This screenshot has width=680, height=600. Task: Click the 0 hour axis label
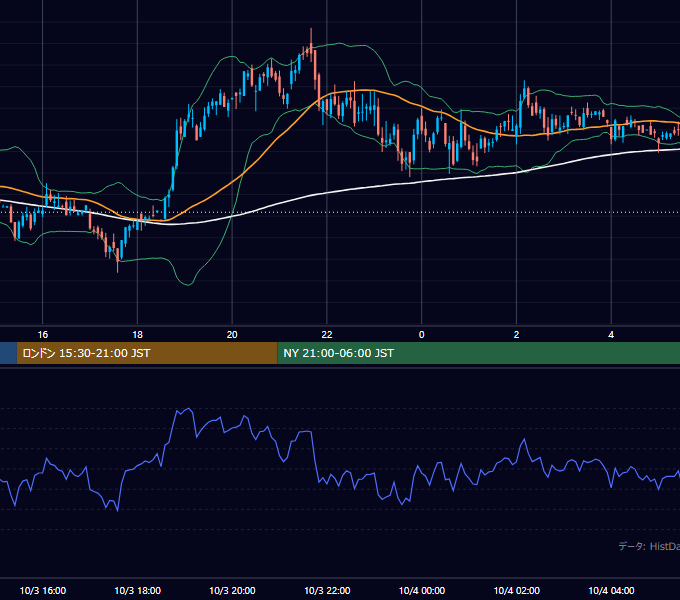(x=422, y=335)
